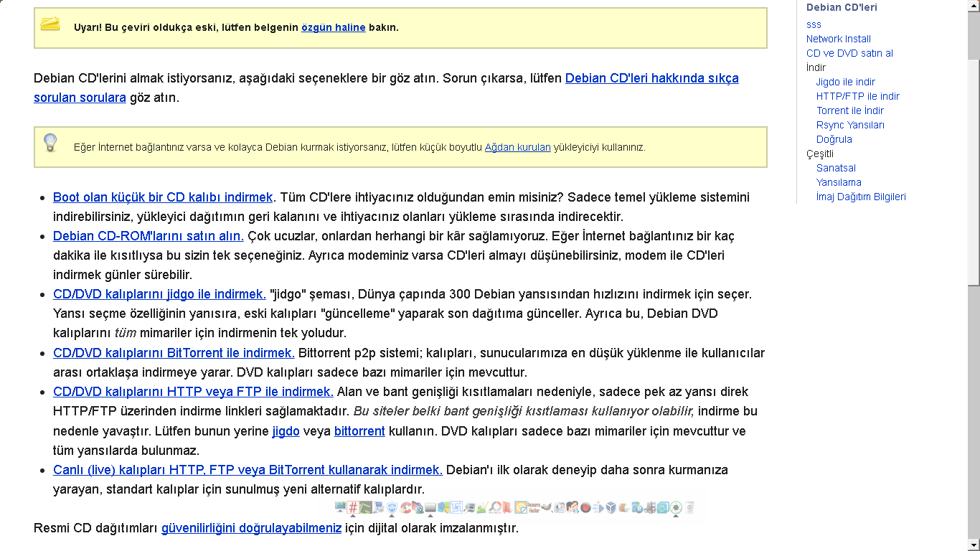Open 'CD/DVD kalıplarını jidgo ile indirmek' link
This screenshot has height=551, width=980.
coord(159,294)
